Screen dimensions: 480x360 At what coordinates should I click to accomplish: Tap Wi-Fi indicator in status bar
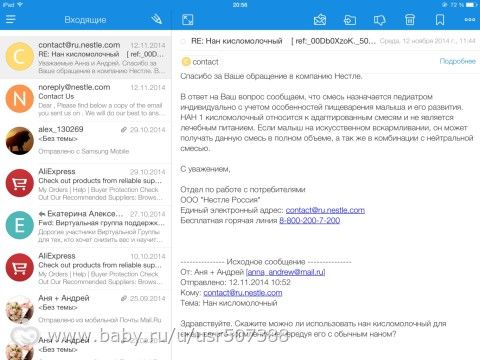tap(20, 5)
